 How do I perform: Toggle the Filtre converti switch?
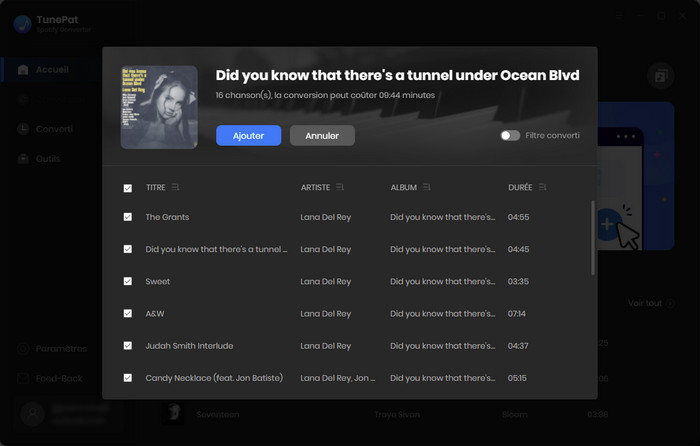click(x=510, y=135)
